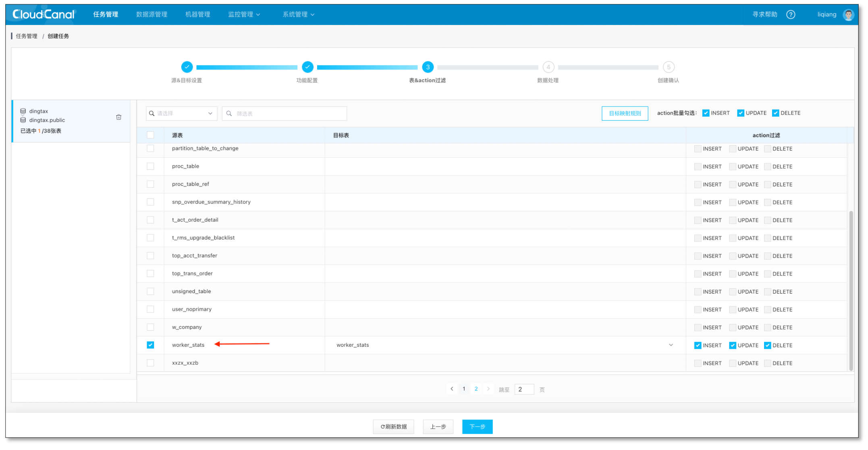Expand worker_stats target table dropdown
868x450 pixels.
[671, 345]
